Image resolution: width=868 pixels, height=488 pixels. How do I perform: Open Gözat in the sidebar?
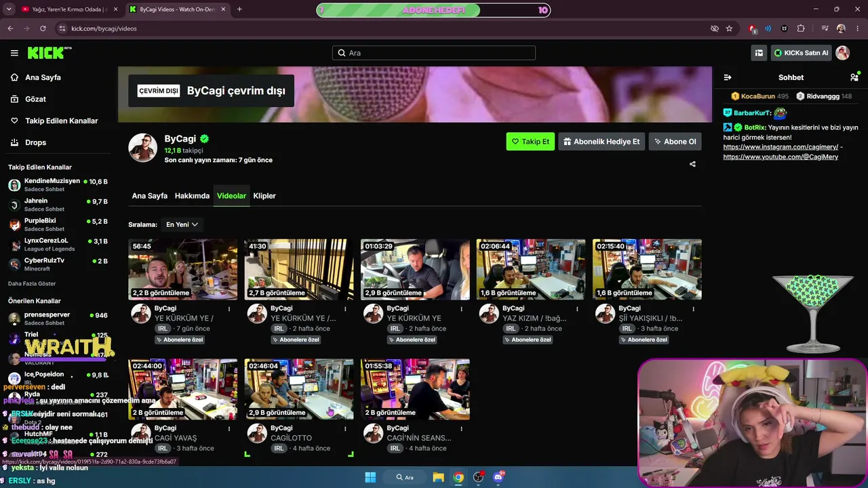coord(35,99)
